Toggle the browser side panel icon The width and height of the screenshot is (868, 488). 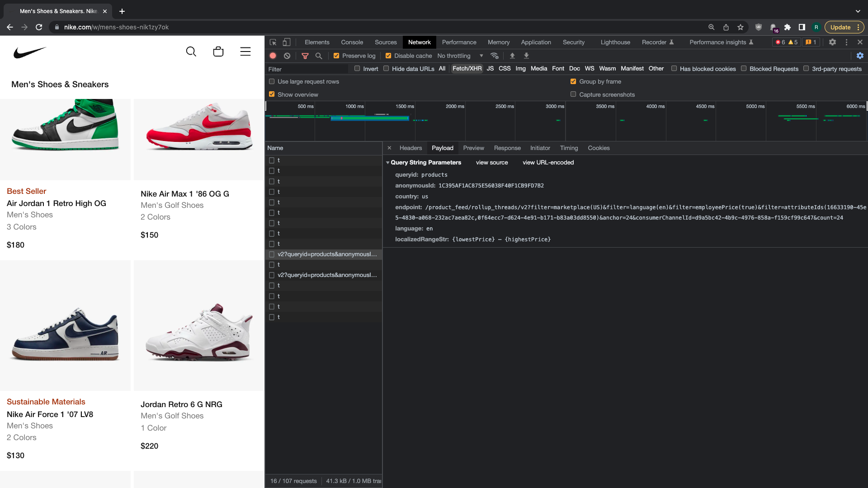point(802,27)
